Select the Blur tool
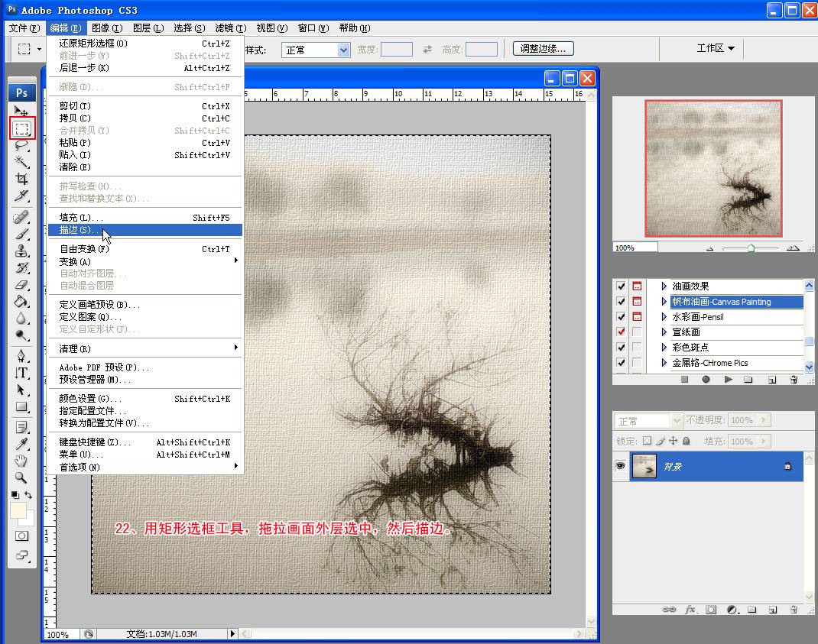The height and width of the screenshot is (644, 818). (21, 318)
